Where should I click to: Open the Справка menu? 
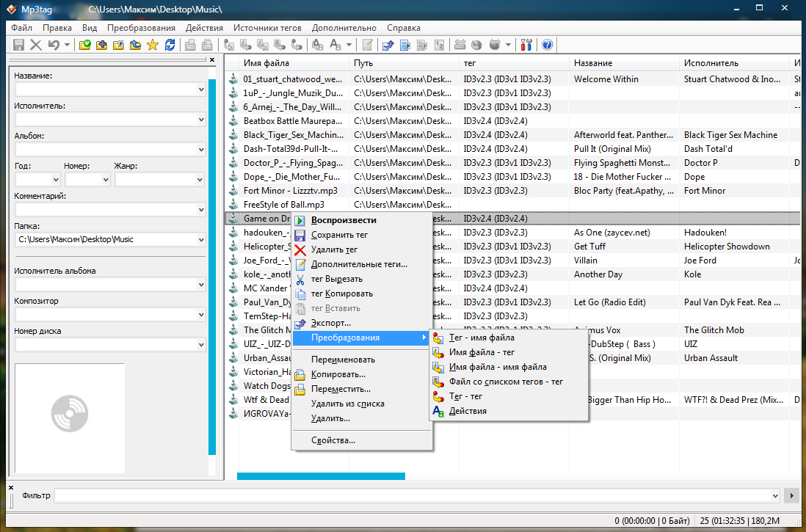tap(404, 28)
